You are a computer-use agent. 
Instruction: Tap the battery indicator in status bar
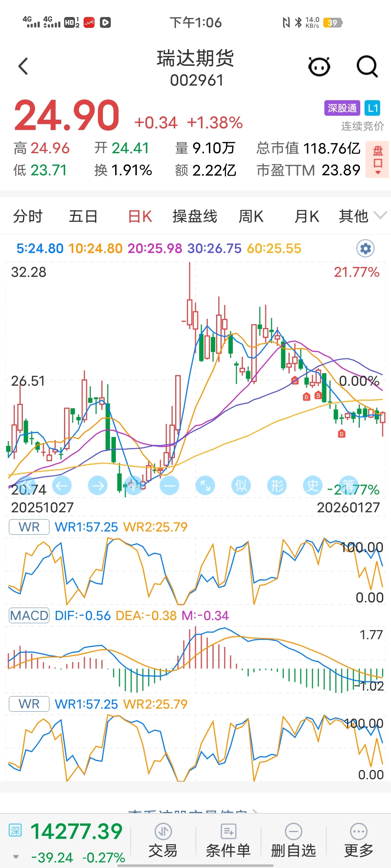point(333,23)
